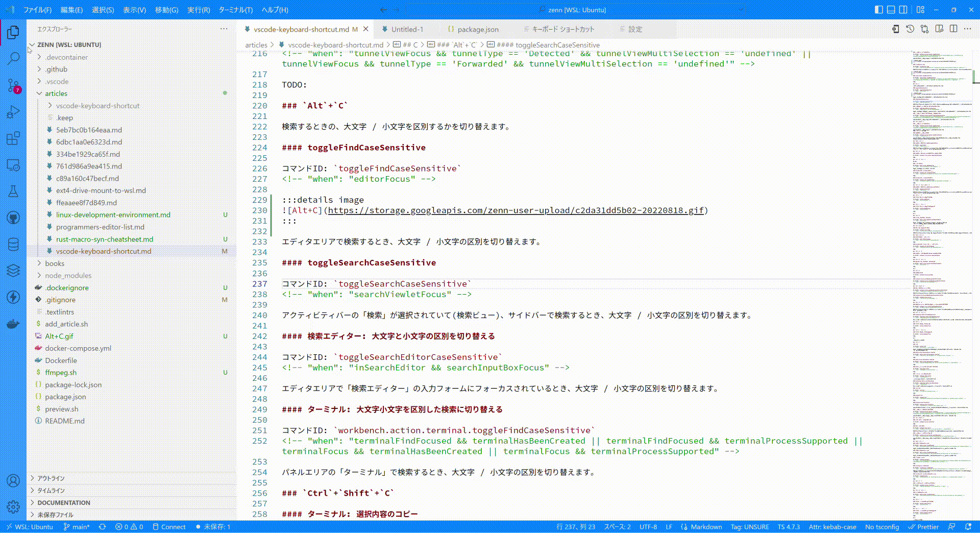
Task: Click the Docker Connect status item
Action: [169, 527]
